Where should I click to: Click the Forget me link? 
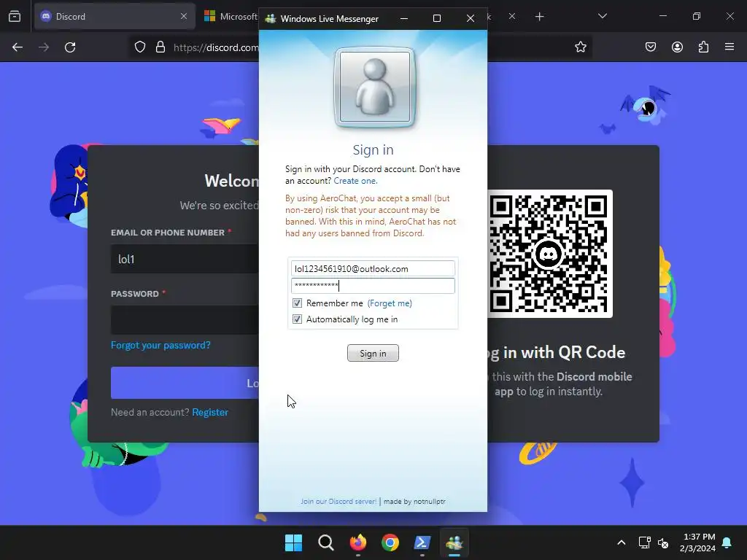tap(390, 303)
